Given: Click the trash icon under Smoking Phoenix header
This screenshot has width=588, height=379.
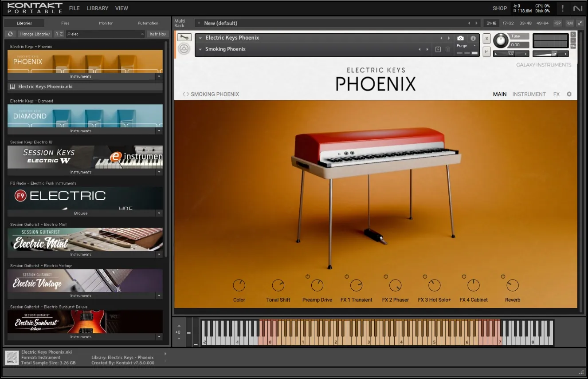Looking at the screenshot, I should tap(447, 49).
